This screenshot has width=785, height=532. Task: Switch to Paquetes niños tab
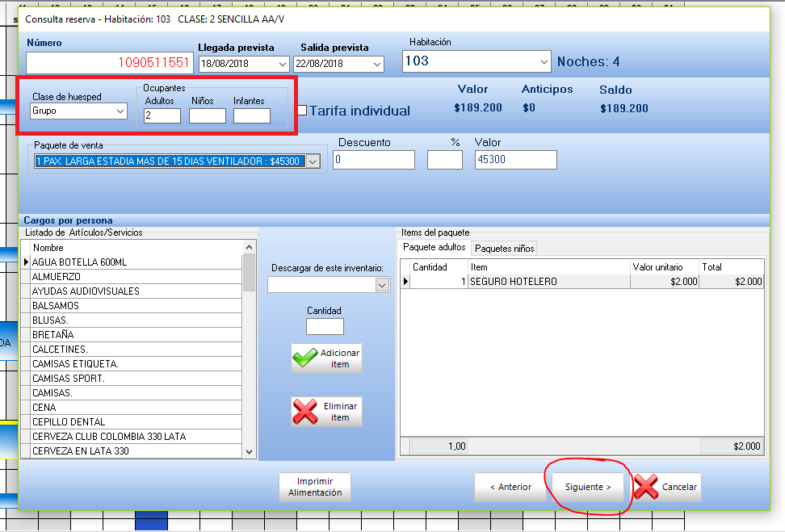[x=504, y=248]
